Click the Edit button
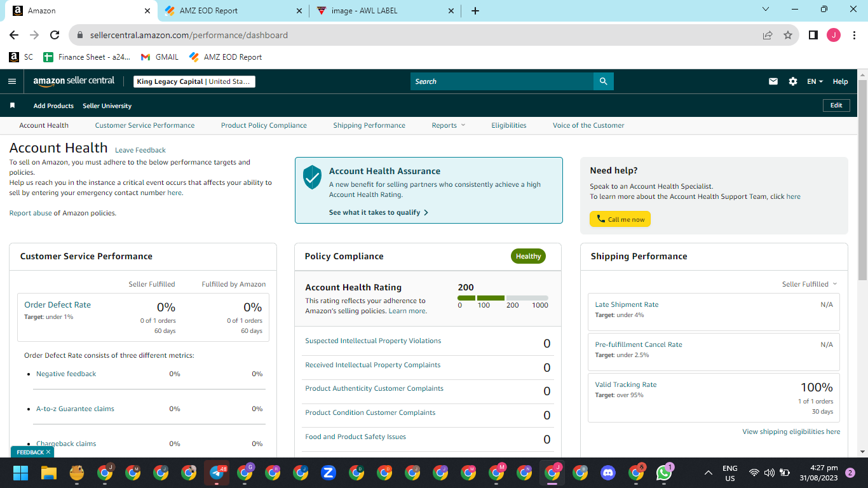Viewport: 868px width, 488px height. 836,105
